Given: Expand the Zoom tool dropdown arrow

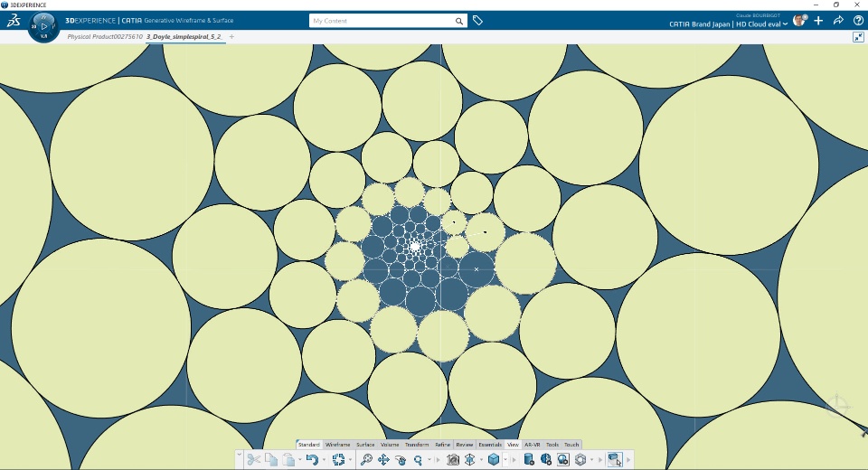Looking at the screenshot, I should point(429,459).
